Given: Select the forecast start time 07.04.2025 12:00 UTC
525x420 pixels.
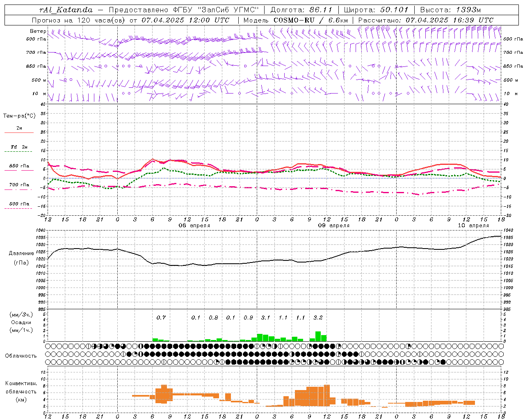Looking at the screenshot, I should [185, 20].
